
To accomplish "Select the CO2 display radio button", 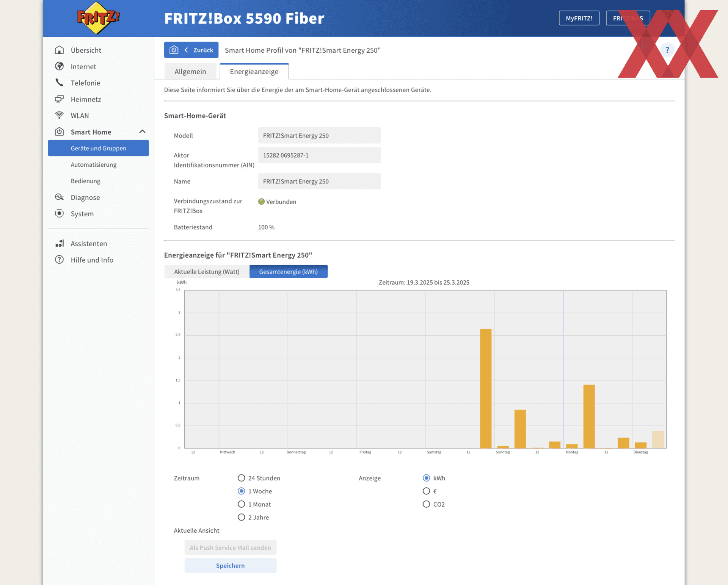I will click(x=426, y=504).
